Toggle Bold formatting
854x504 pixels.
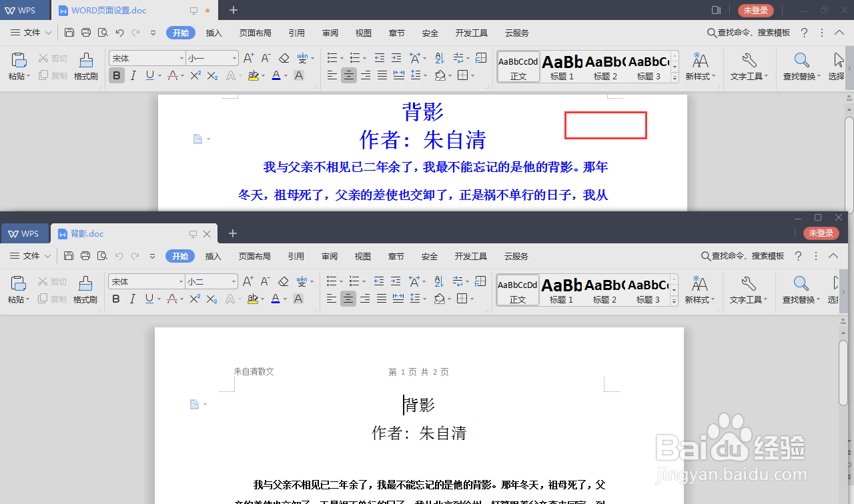(117, 75)
